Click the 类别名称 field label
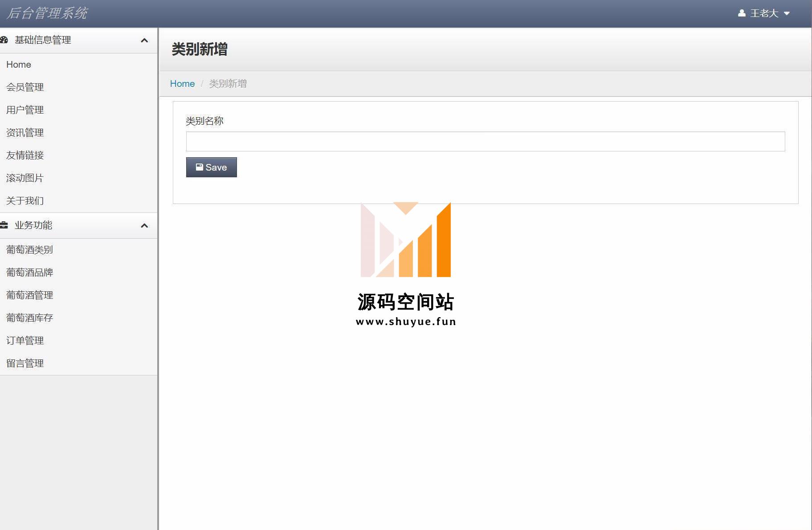 (204, 121)
